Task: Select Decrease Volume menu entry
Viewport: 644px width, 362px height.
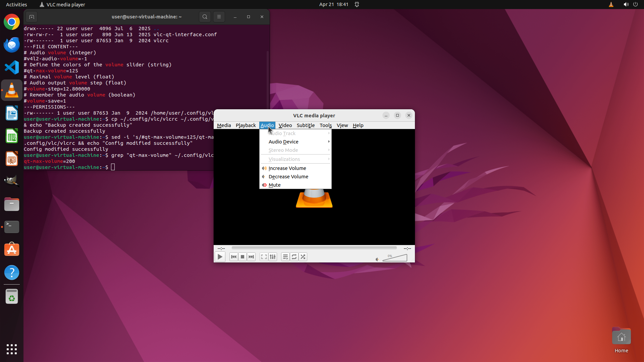Action: point(288,177)
